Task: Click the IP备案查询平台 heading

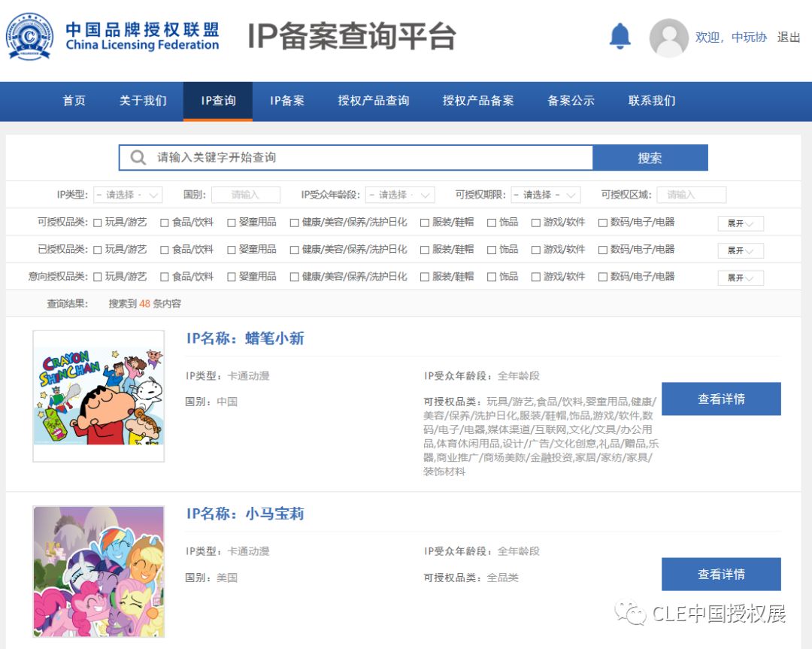Action: pyautogui.click(x=352, y=36)
